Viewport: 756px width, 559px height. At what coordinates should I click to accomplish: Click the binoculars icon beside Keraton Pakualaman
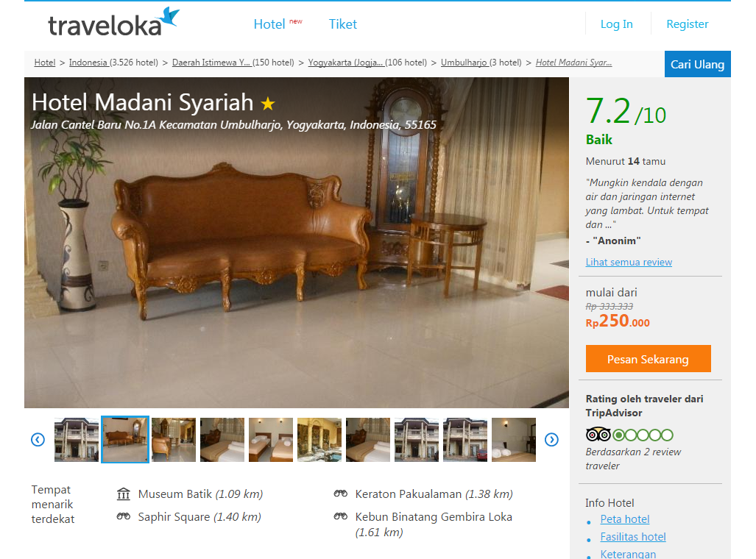tap(340, 494)
